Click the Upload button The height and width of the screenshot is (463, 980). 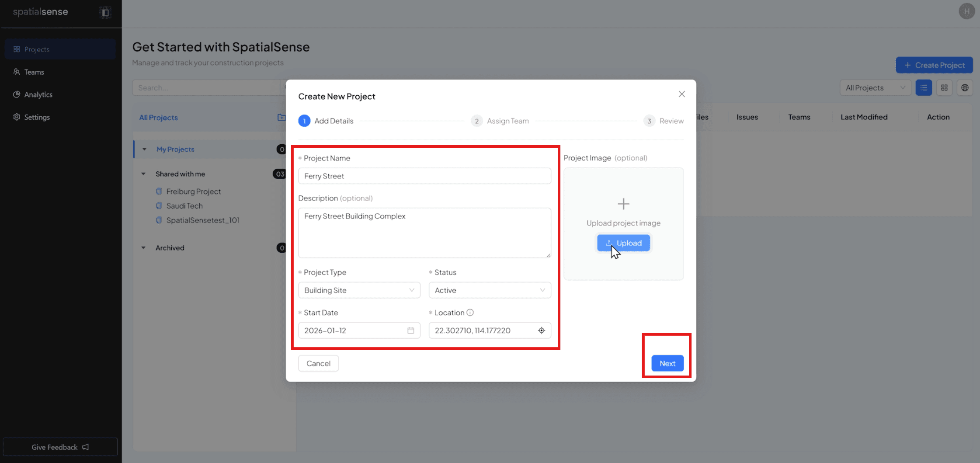coord(623,243)
